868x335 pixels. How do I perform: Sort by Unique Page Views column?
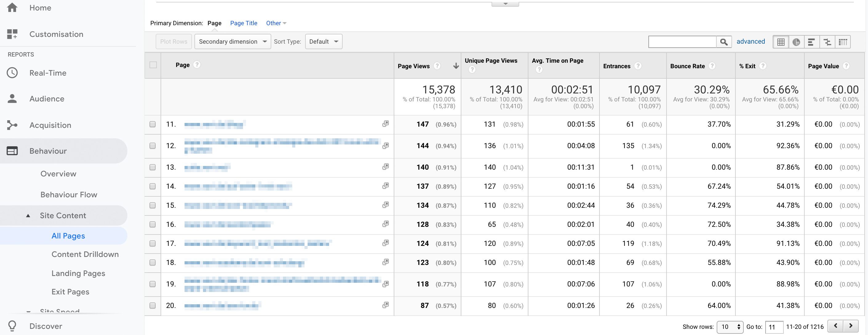point(491,61)
